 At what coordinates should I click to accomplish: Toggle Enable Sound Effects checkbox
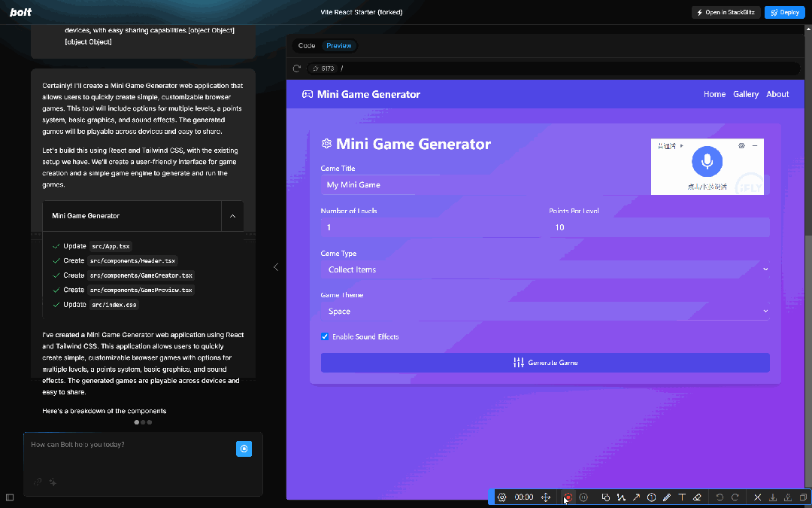click(325, 336)
